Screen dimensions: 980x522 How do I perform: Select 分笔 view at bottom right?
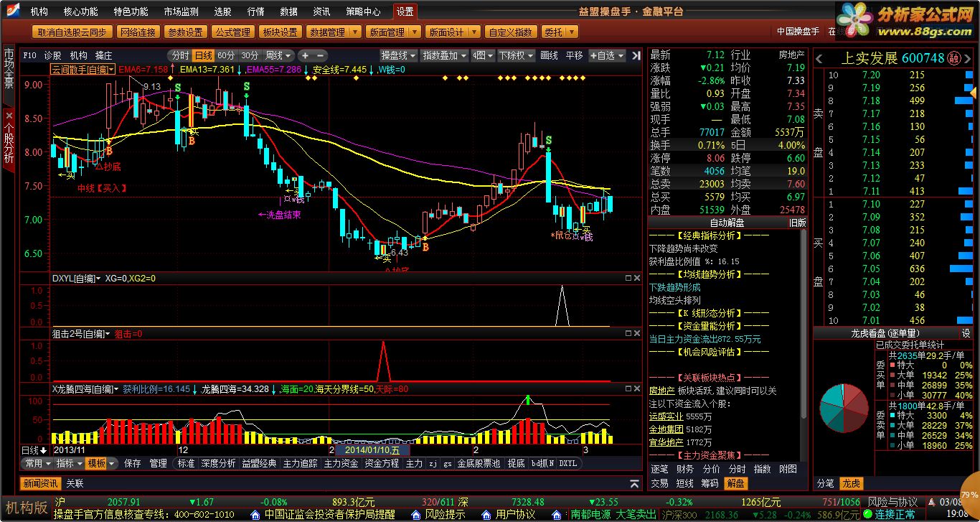[826, 483]
